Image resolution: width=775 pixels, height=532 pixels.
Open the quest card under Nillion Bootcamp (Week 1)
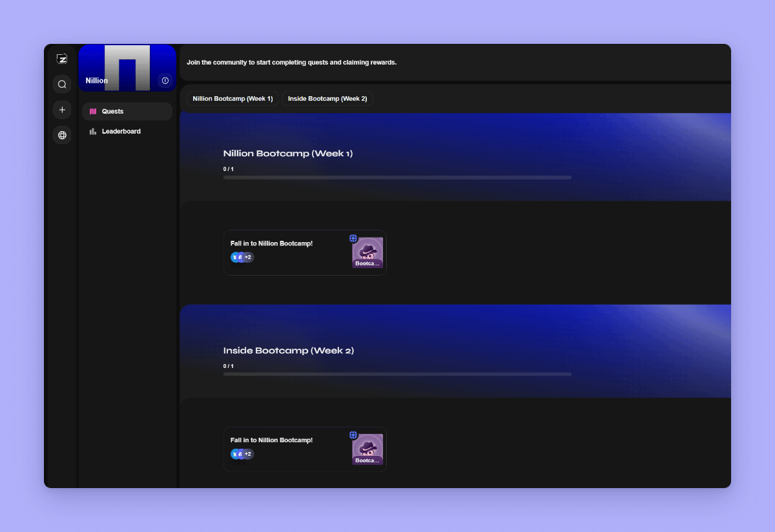(305, 252)
